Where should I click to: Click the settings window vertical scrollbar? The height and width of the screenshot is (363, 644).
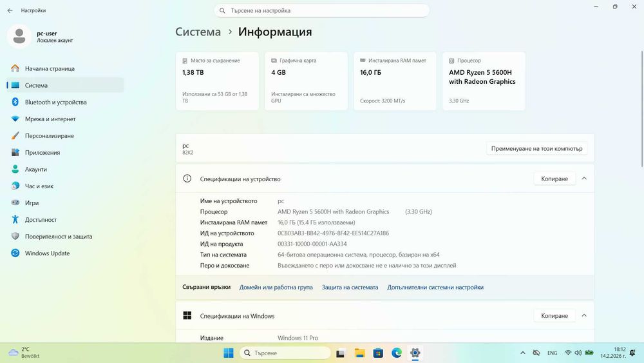click(x=642, y=109)
